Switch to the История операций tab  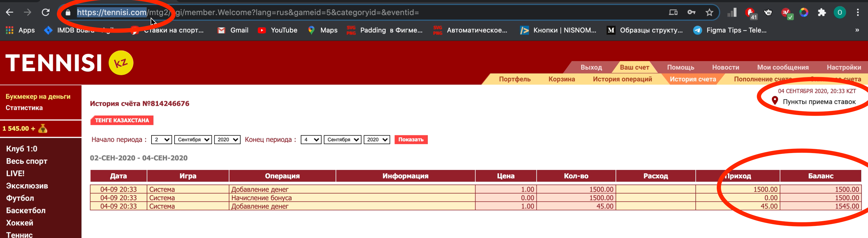[x=622, y=79]
